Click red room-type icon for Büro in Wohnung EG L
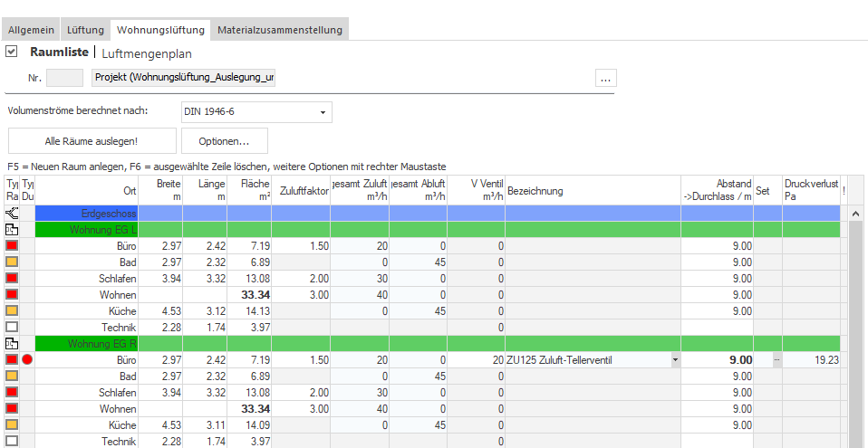The height and width of the screenshot is (448, 868). click(11, 245)
